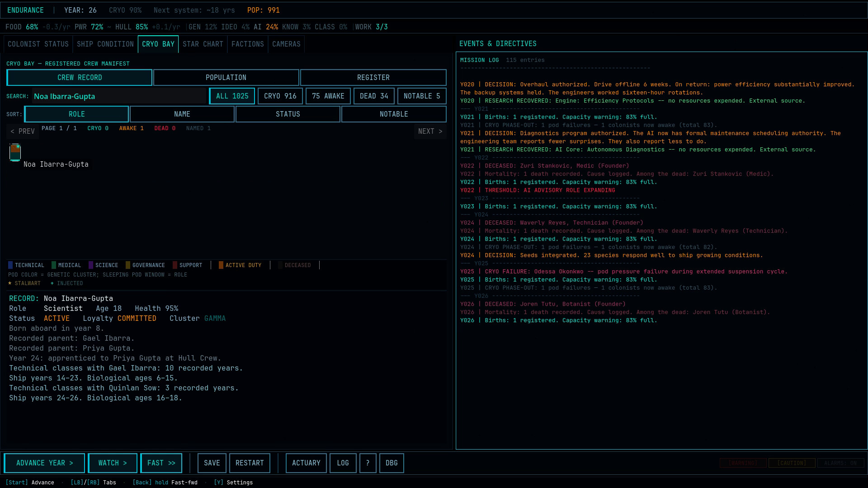Filter manifest to NOTABLE 5
868x488 pixels.
tap(422, 96)
